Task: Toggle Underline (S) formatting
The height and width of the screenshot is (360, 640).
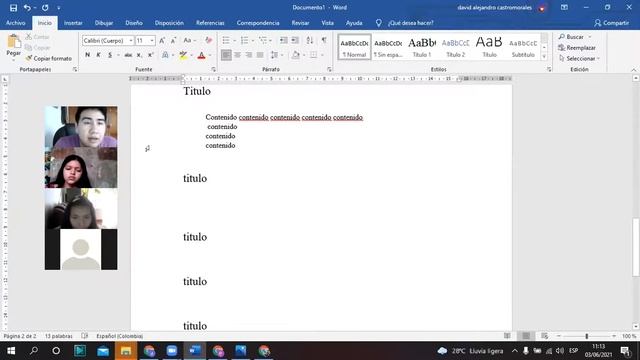Action: (110, 55)
